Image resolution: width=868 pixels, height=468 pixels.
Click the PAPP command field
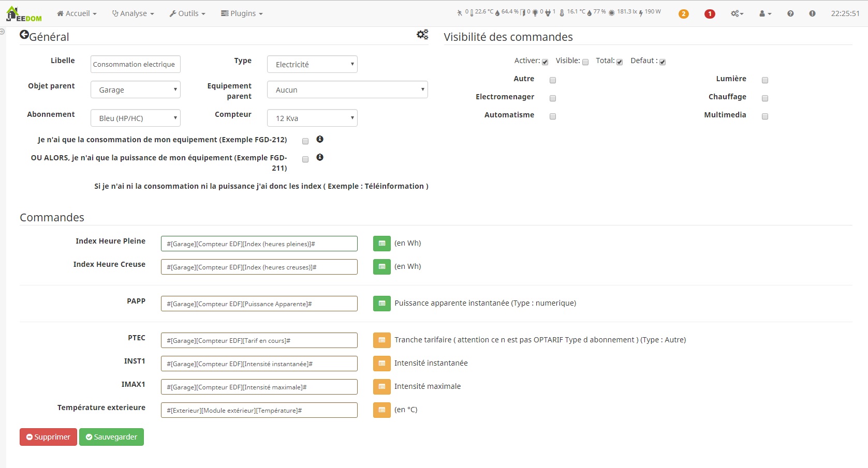pyautogui.click(x=259, y=304)
